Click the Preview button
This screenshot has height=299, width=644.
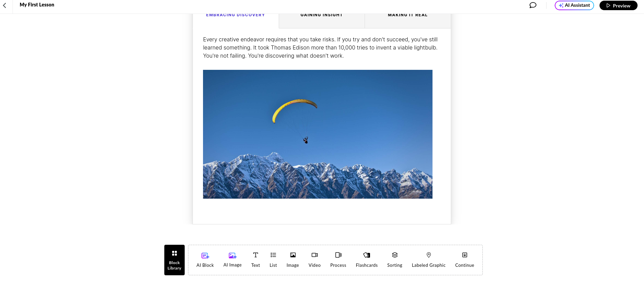point(618,5)
